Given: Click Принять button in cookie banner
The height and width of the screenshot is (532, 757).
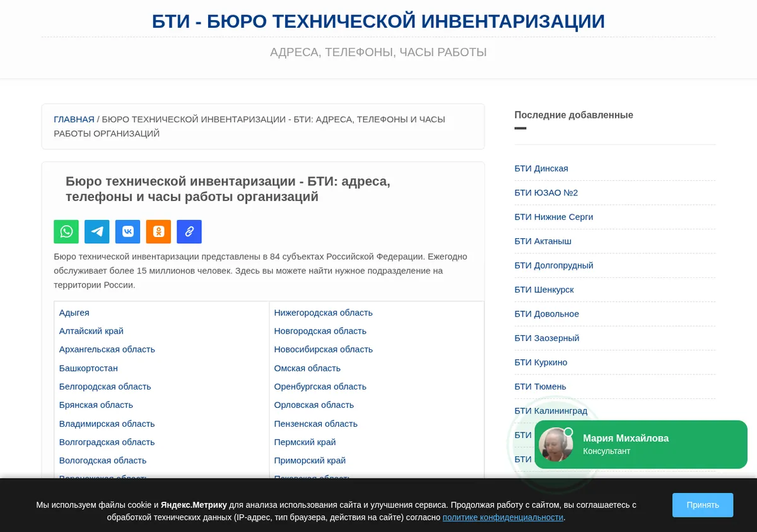Looking at the screenshot, I should click(x=703, y=505).
